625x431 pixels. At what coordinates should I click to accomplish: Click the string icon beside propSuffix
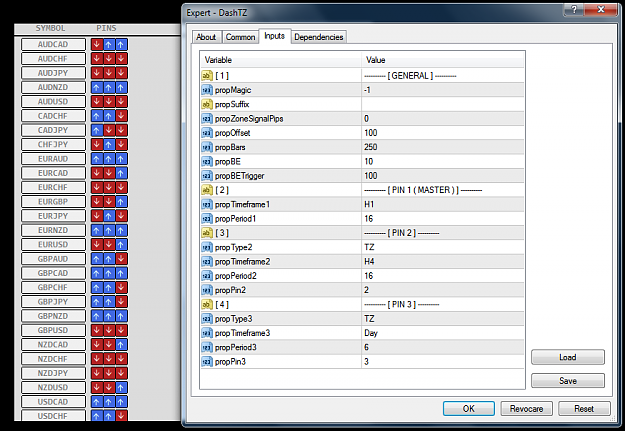coord(207,104)
